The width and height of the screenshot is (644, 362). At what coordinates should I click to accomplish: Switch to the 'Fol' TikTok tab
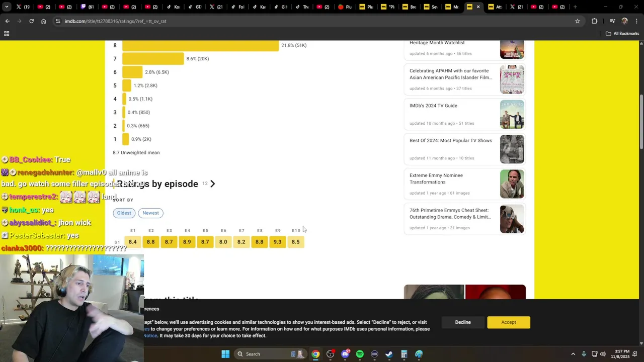[237, 7]
